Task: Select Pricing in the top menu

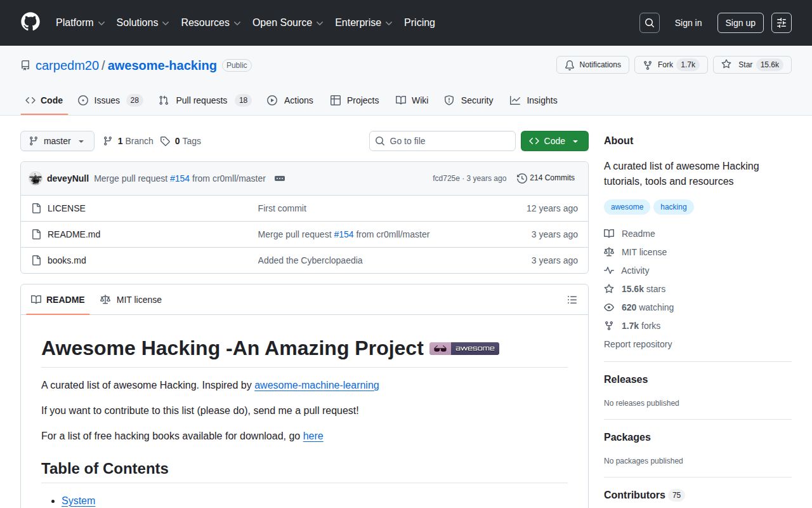Action: [x=419, y=23]
